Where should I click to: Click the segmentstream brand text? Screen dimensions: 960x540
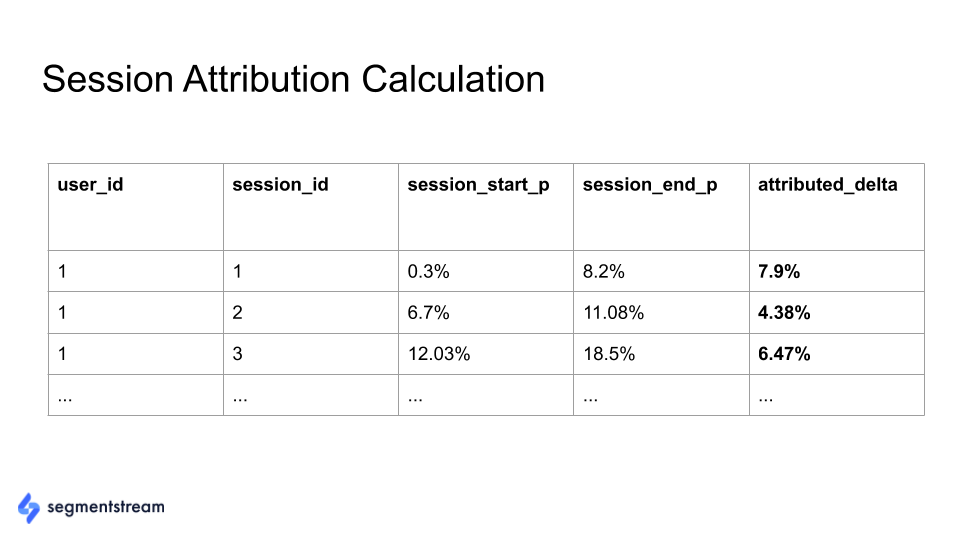click(x=106, y=508)
